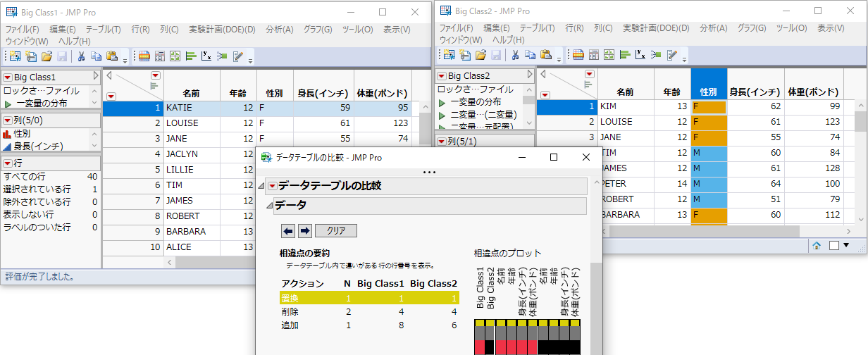Viewport: 868px width, 355px height.
Task: Select 追加 row in differences summary
Action: tap(369, 325)
